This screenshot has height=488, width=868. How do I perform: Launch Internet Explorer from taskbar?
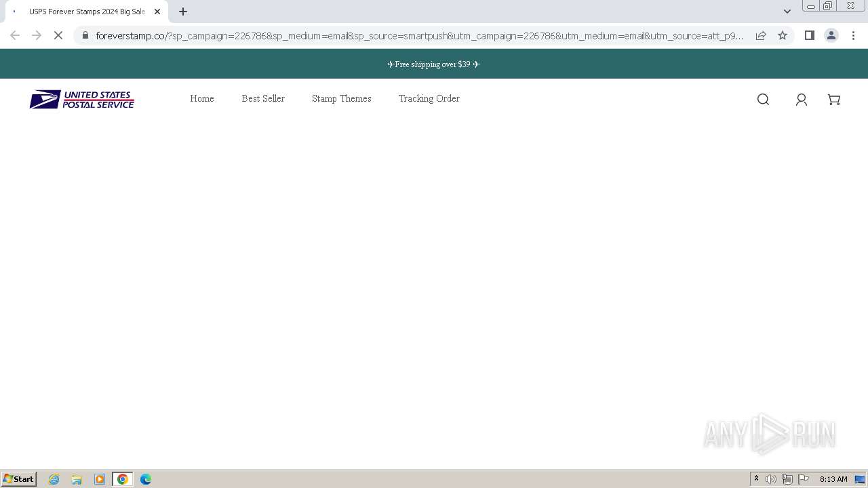(54, 479)
